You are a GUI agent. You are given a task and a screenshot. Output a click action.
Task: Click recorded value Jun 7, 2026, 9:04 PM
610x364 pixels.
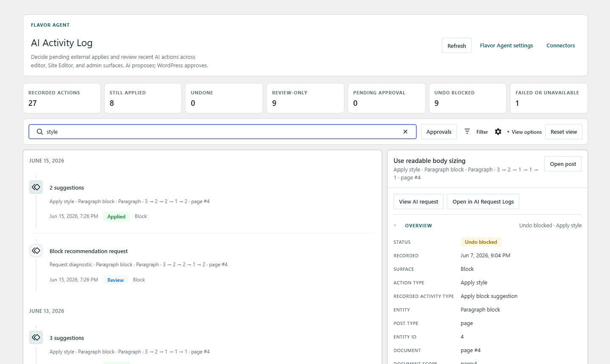485,255
